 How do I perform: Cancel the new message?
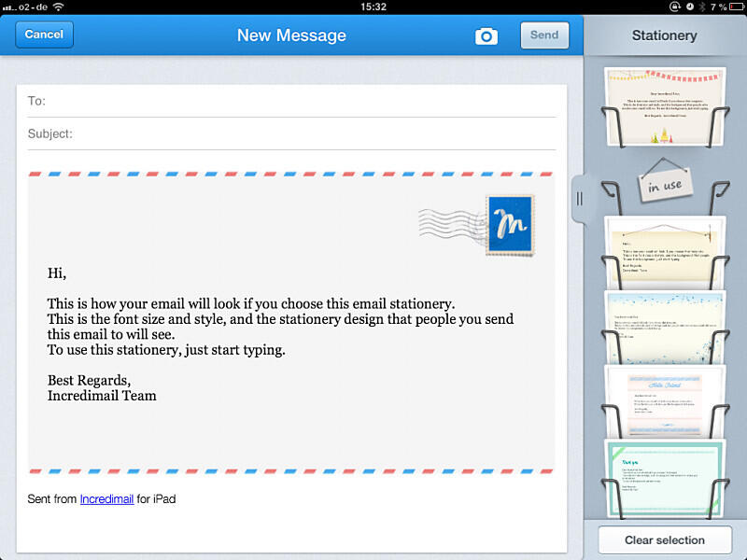44,35
